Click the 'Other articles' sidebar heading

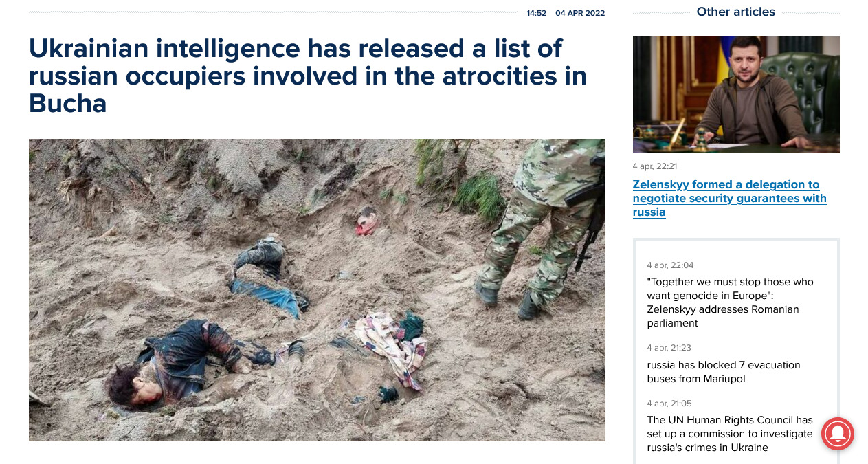point(735,12)
